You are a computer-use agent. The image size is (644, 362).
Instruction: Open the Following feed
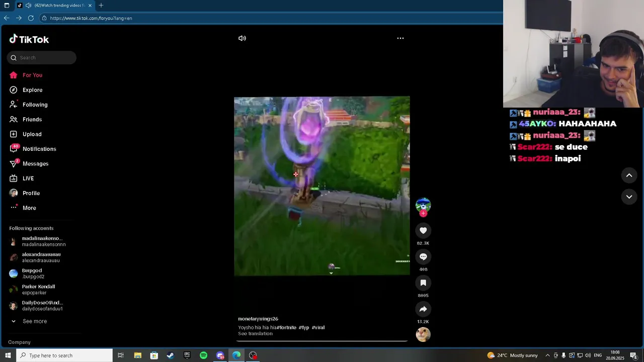point(35,105)
